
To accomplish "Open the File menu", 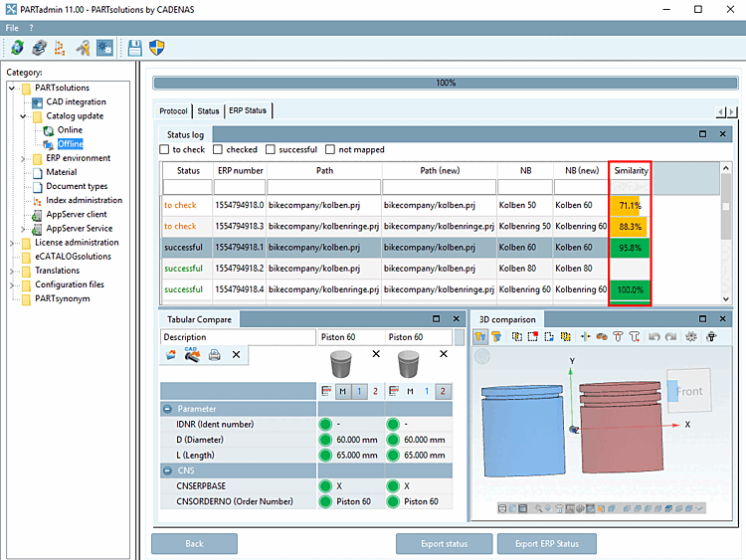I will coord(12,28).
